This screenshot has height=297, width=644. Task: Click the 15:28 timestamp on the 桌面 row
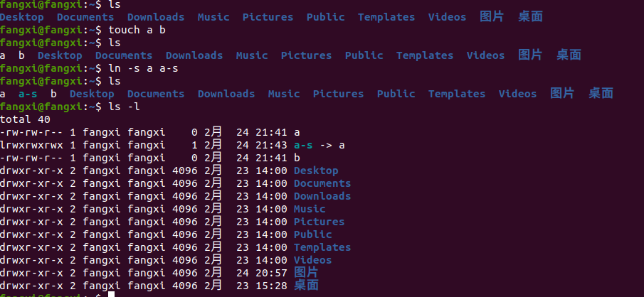click(272, 286)
